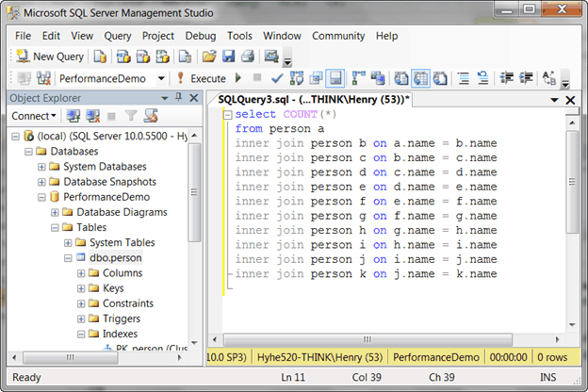
Task: Print the query with the printer icon
Action: click(x=248, y=57)
